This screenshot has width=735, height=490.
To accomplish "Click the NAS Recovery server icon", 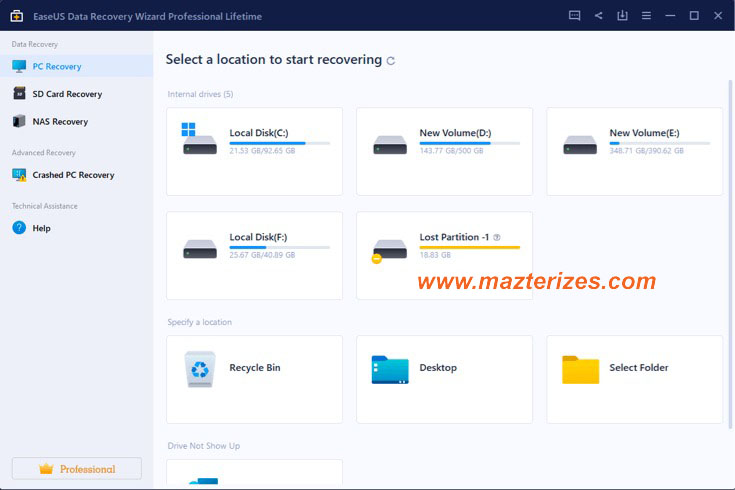I will (19, 121).
